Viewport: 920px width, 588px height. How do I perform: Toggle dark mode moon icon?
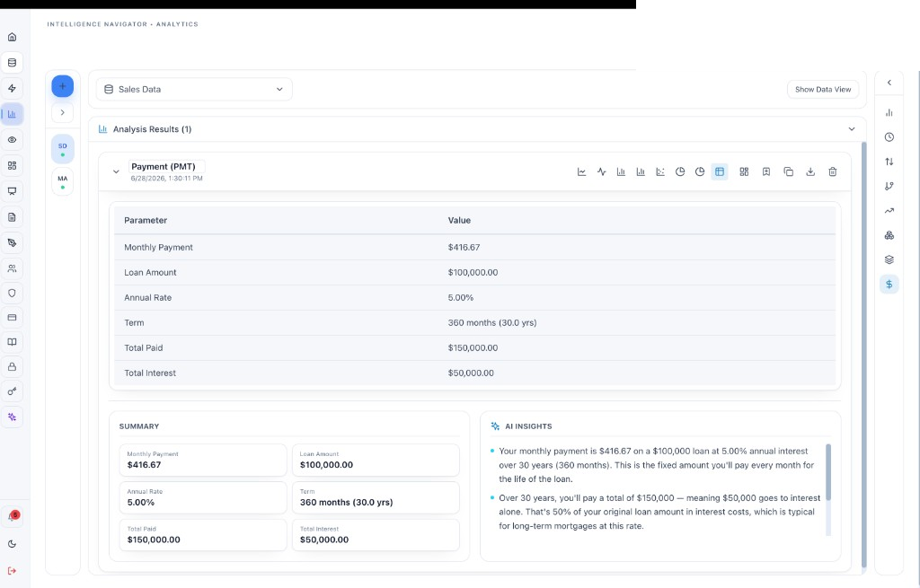coord(12,544)
